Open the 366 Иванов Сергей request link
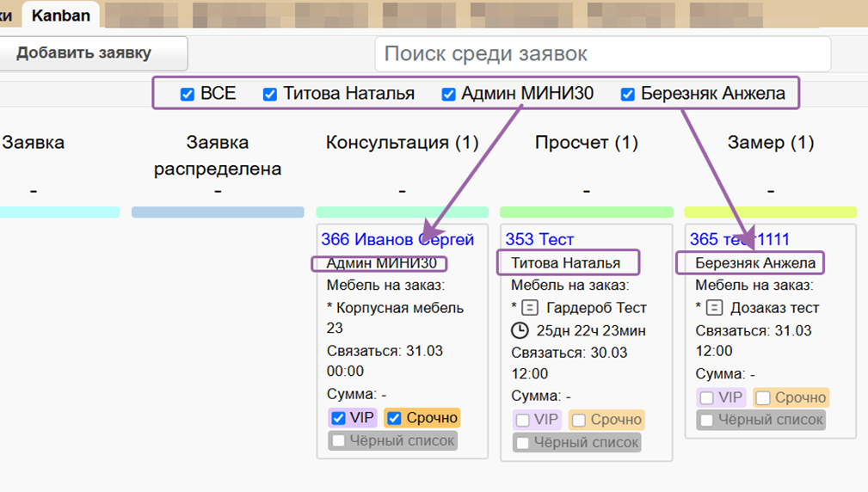868x492 pixels. point(397,239)
